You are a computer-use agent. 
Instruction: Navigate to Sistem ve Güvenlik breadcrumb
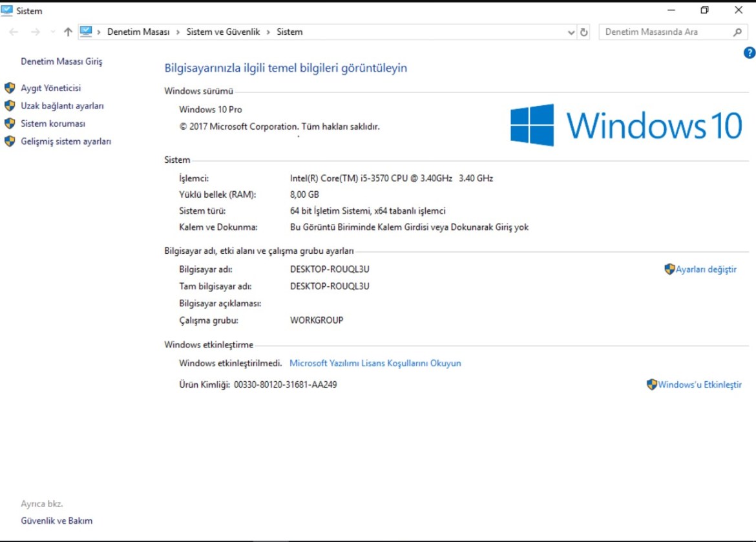pos(223,32)
